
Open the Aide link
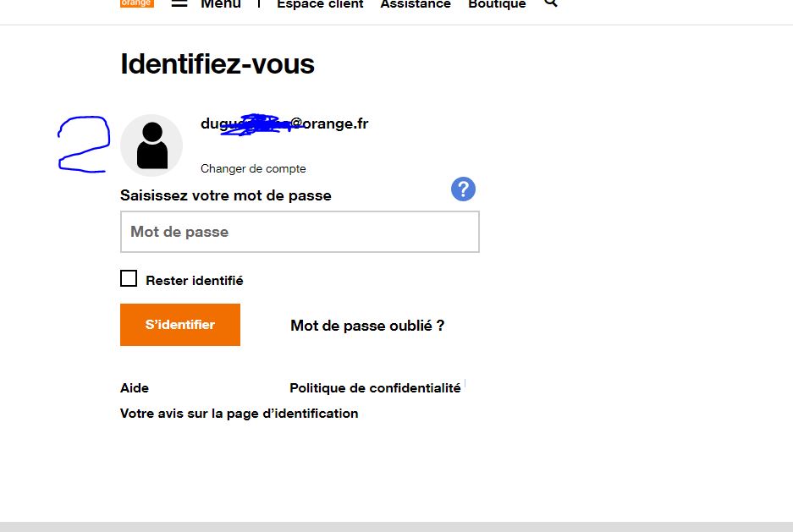pyautogui.click(x=135, y=388)
